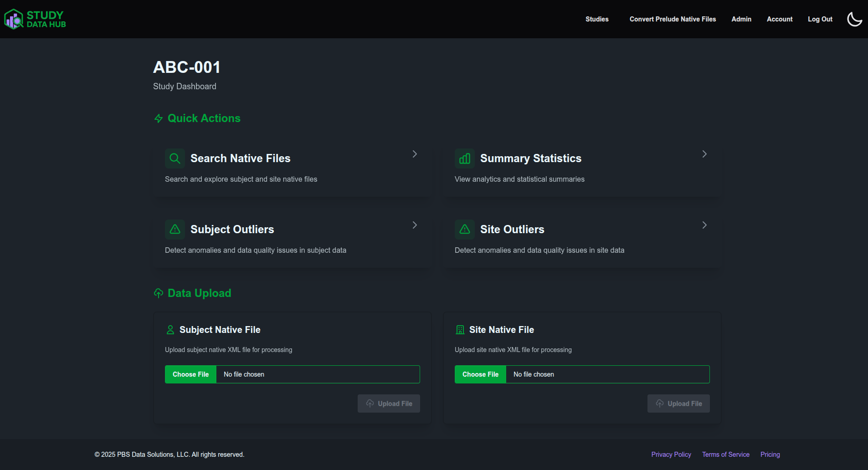Open the Privacy Policy link
The width and height of the screenshot is (868, 470).
[x=671, y=454]
